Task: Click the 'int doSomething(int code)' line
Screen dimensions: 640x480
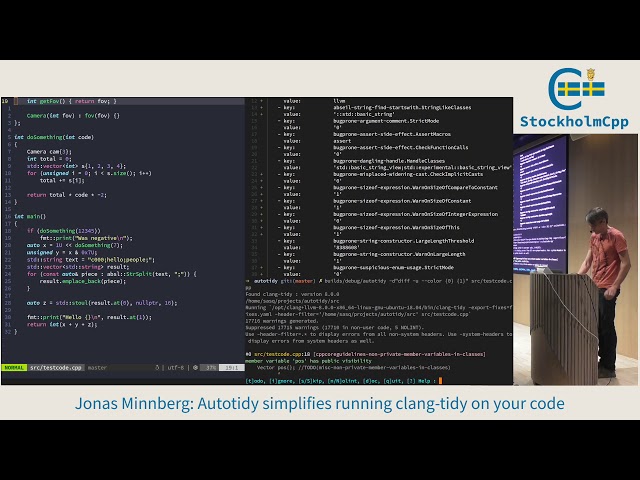Action: tap(54, 137)
